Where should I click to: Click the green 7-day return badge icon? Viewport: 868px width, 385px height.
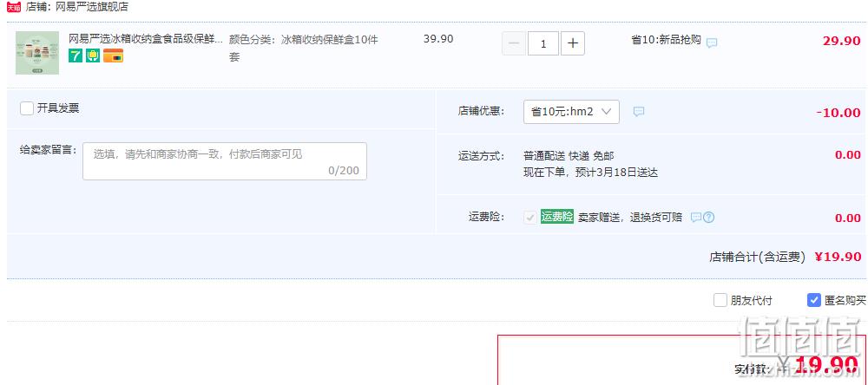pos(76,55)
